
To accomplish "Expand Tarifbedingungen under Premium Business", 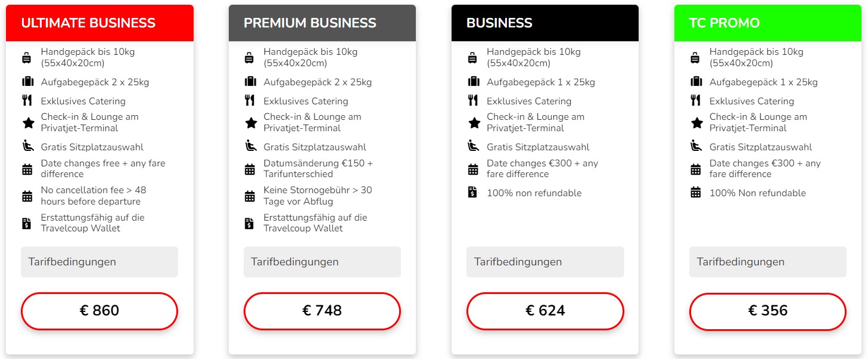I will click(x=322, y=262).
